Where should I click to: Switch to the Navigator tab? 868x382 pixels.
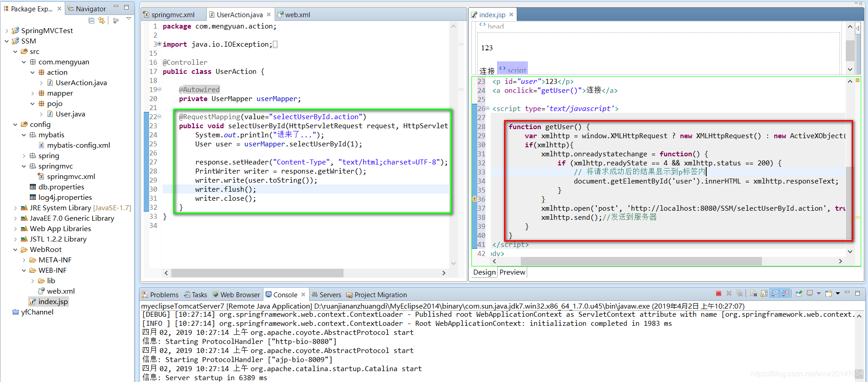click(x=87, y=9)
